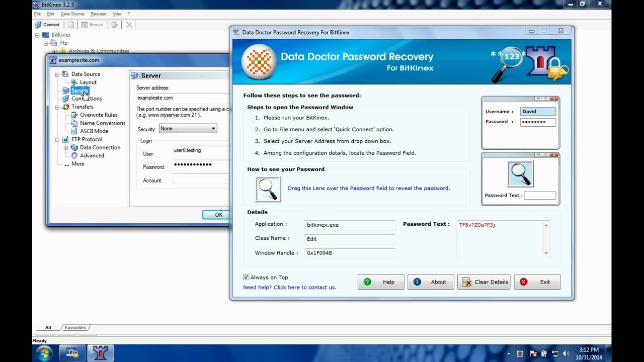Viewport: 644px width, 362px height.
Task: Open the Data Source menu
Action: coord(72,14)
